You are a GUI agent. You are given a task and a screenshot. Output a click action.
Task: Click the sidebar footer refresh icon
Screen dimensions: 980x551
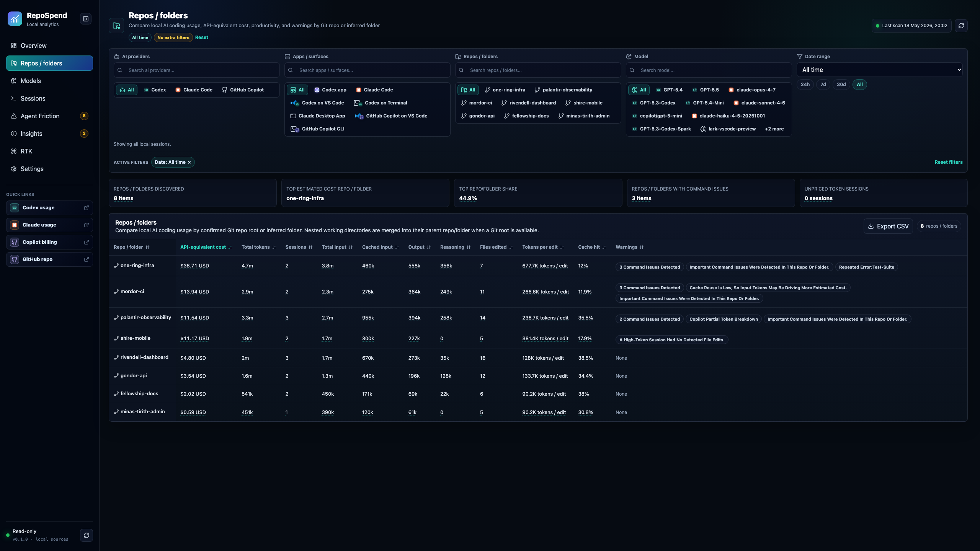pos(87,535)
